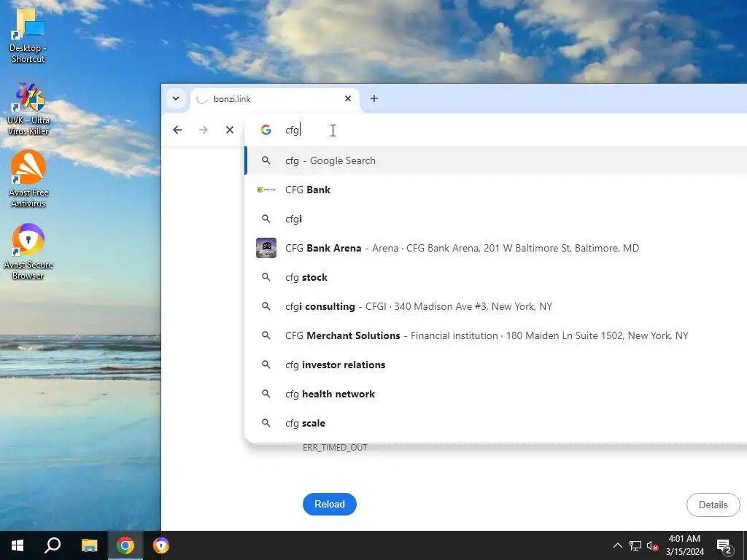
Task: Click the network icon in the system tray
Action: tap(635, 545)
